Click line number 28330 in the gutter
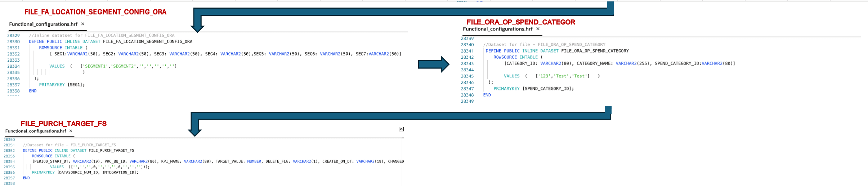Screen dimensions: 868x191 [x=14, y=41]
